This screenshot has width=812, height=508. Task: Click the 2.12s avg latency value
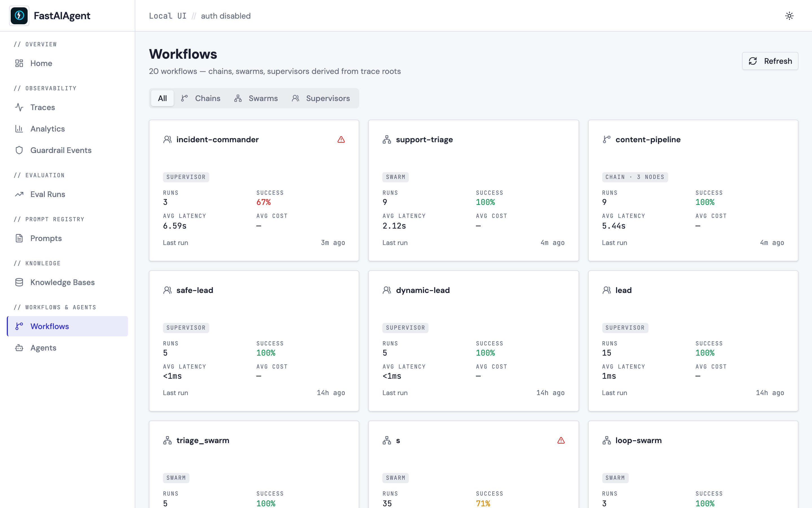[x=394, y=226]
